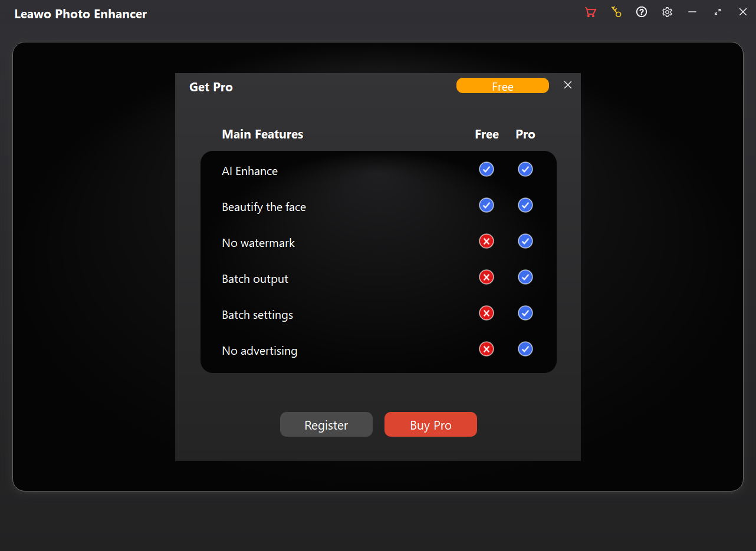This screenshot has height=551, width=756.
Task: Click the red Buy Pro button
Action: point(430,425)
